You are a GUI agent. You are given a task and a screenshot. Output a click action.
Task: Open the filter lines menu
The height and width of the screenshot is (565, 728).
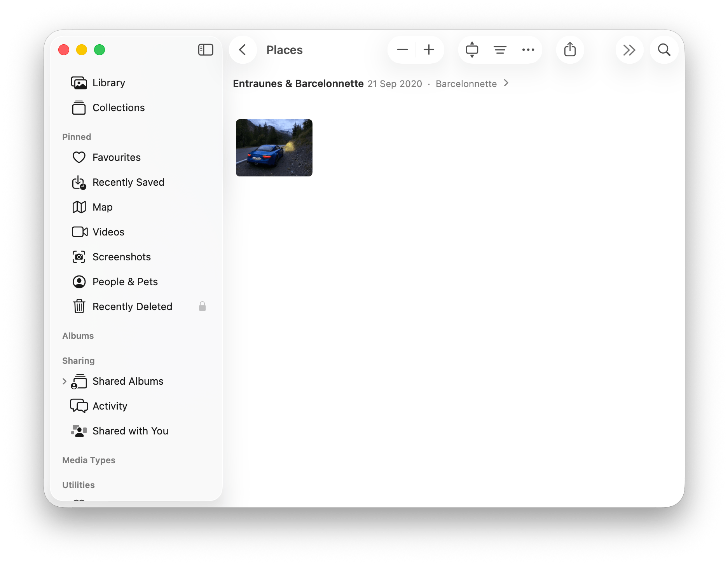click(x=500, y=50)
